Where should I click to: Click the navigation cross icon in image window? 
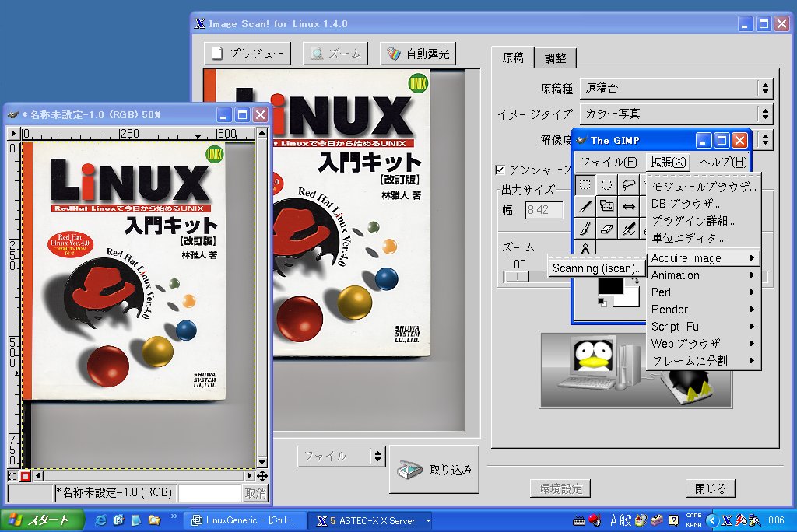tap(262, 475)
